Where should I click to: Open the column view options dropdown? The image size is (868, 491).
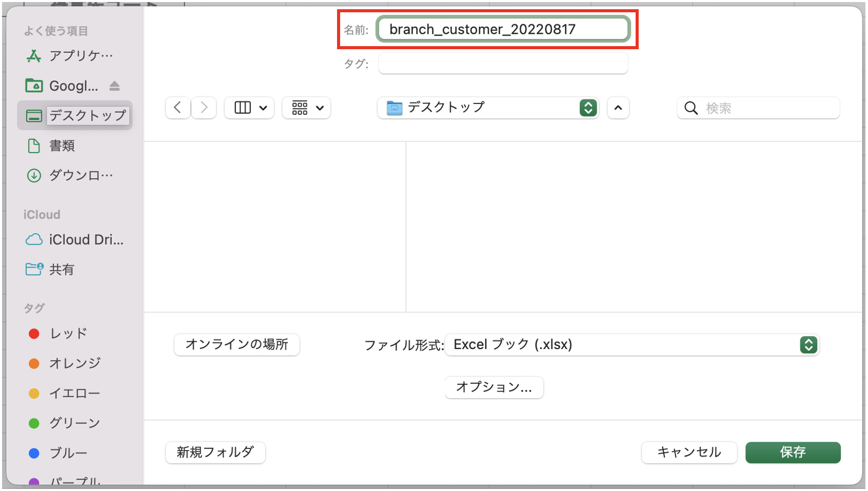[249, 108]
